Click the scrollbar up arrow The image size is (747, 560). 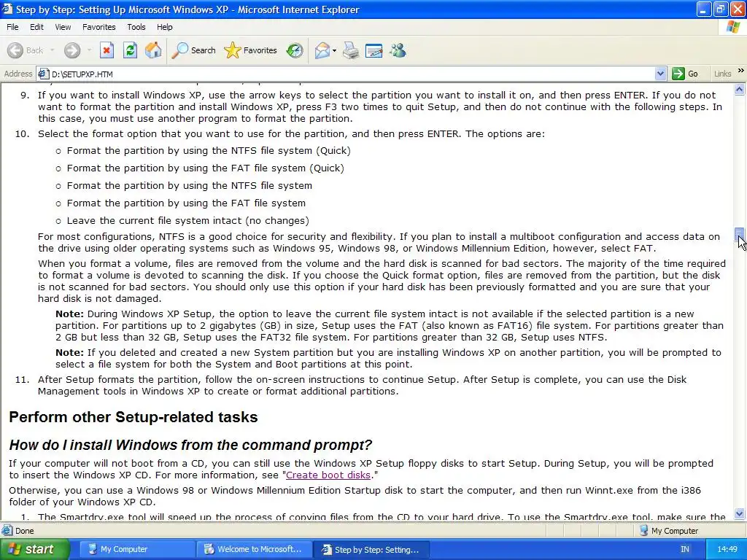740,89
